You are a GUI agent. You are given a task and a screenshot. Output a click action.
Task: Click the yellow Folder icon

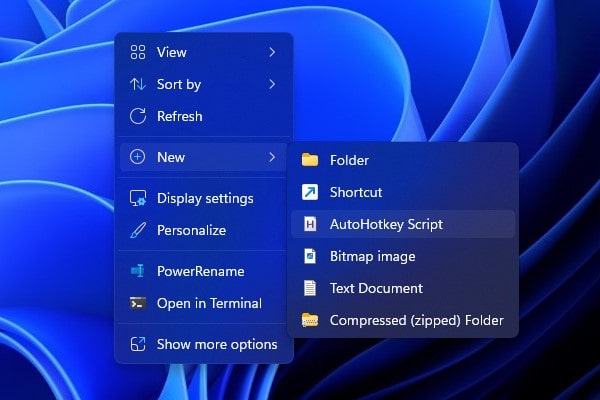(x=310, y=160)
